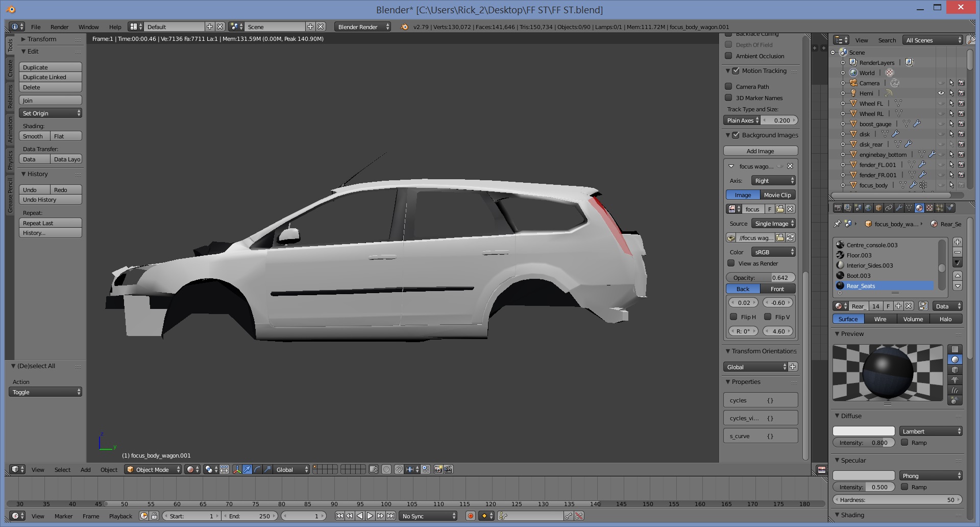The width and height of the screenshot is (980, 527).
Task: Reload the background image file
Action: (x=790, y=238)
